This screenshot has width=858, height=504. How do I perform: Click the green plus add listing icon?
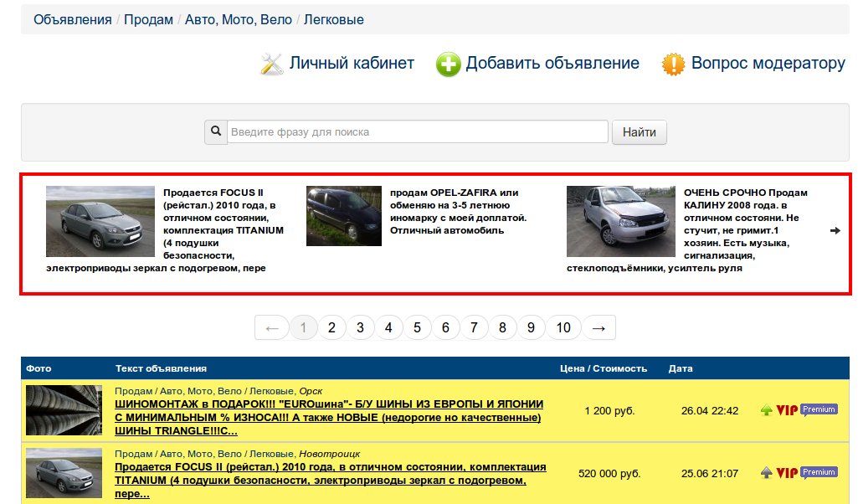[x=449, y=64]
